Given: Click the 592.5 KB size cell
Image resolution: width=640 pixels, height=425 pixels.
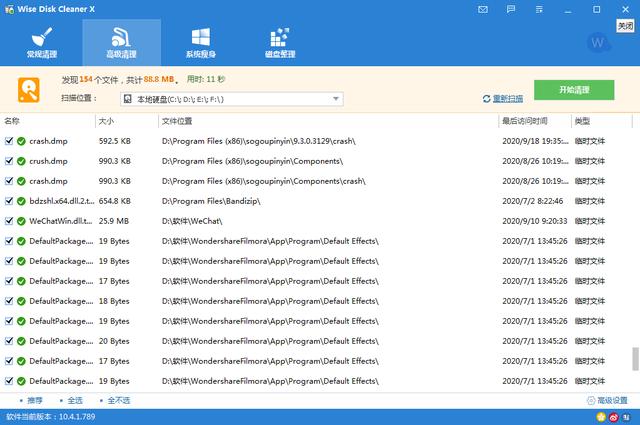Looking at the screenshot, I should [115, 141].
